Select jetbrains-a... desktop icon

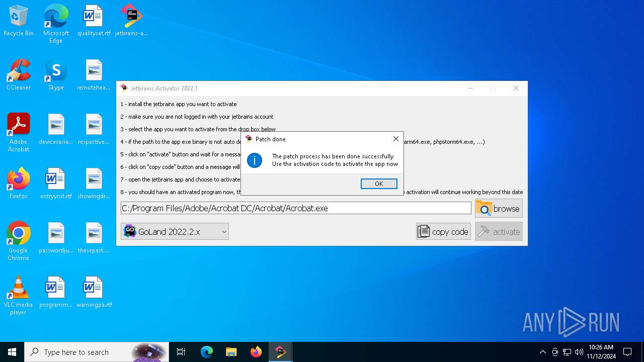(131, 21)
